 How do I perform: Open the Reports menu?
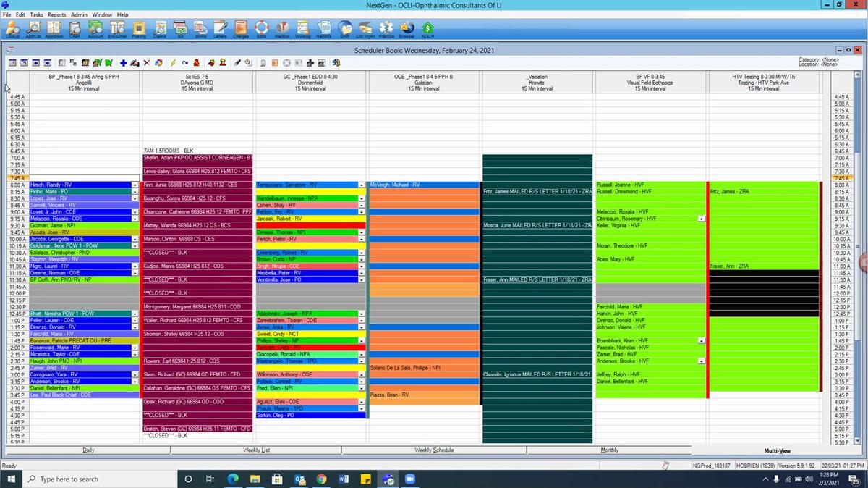[56, 14]
